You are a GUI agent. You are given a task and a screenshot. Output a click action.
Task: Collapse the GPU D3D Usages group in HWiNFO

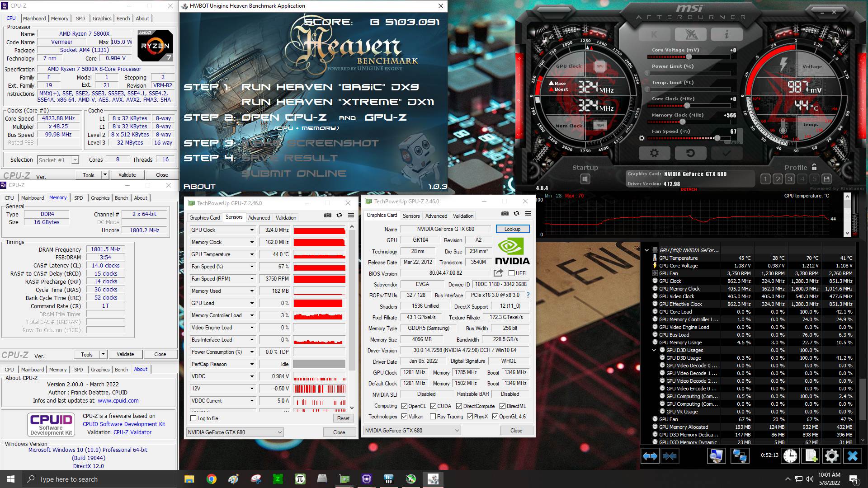coord(654,350)
